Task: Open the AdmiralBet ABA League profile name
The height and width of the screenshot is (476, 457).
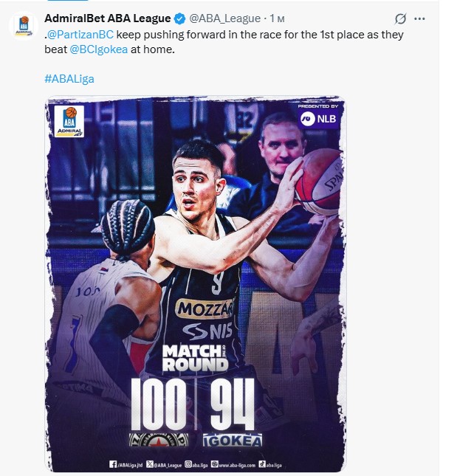Action: (x=108, y=18)
